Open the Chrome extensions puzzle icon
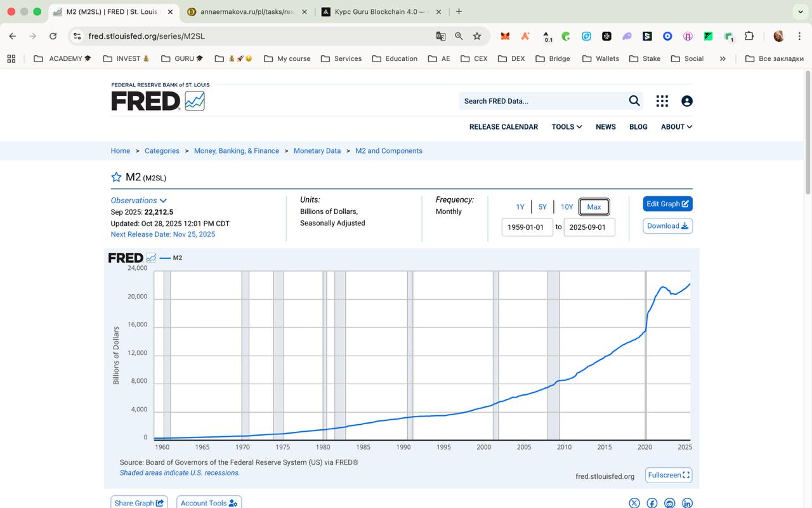Screen dimensions: 812x508 tap(749, 36)
